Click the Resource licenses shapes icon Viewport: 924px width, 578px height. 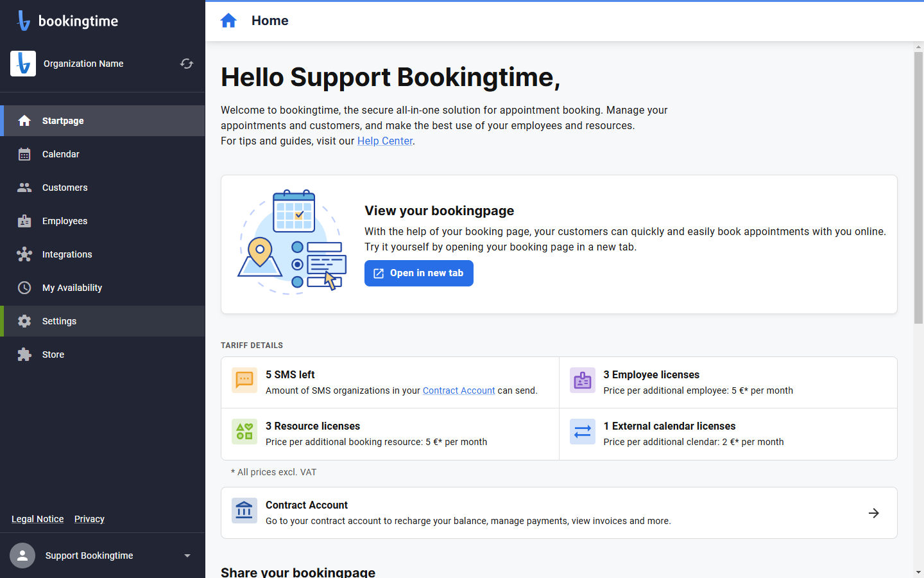(244, 432)
